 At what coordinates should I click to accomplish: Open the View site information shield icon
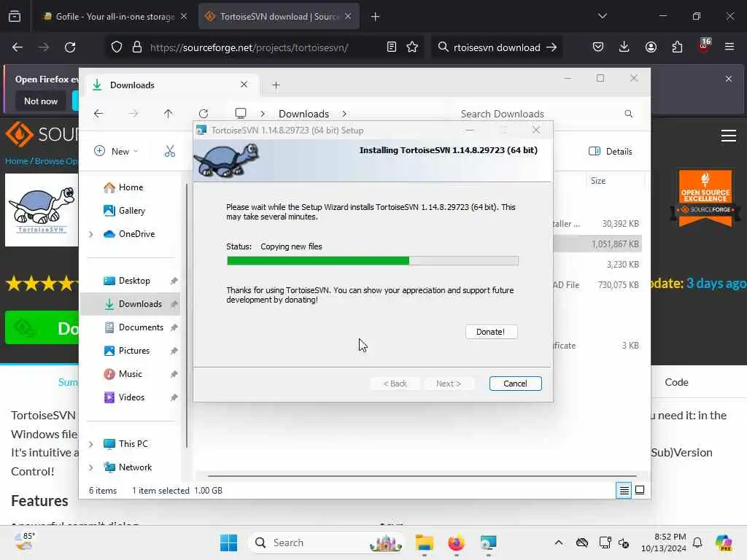[x=117, y=47]
